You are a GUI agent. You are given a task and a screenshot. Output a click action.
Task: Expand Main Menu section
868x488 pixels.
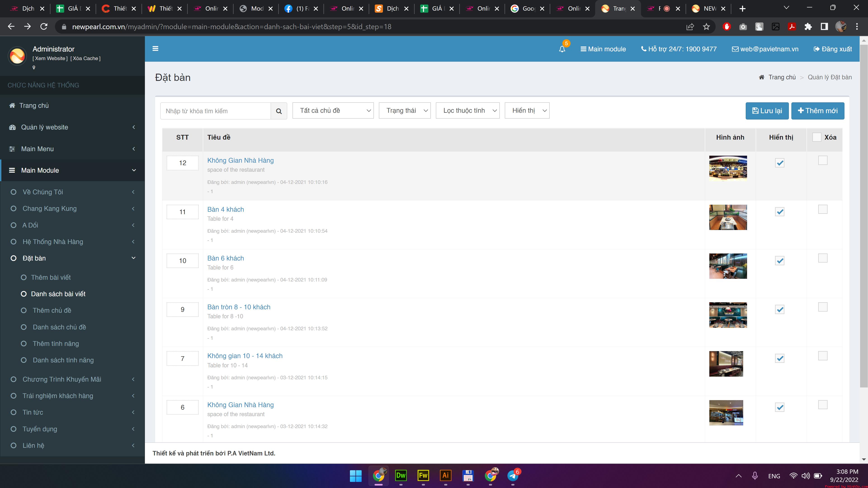[x=72, y=149]
